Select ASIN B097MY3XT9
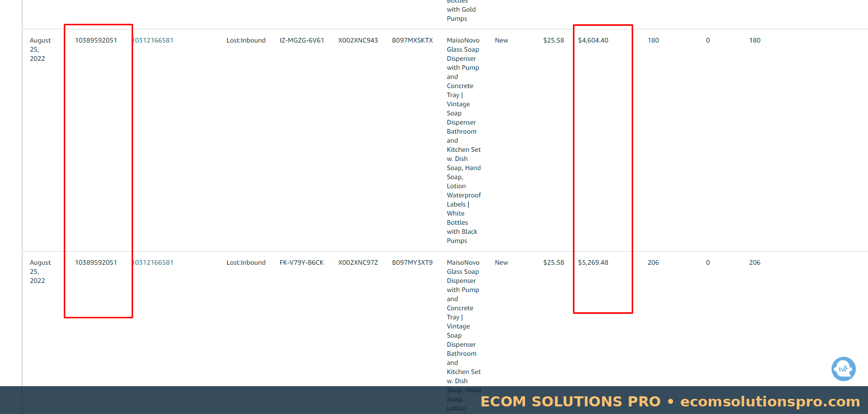Viewport: 868px width, 414px height. 412,263
